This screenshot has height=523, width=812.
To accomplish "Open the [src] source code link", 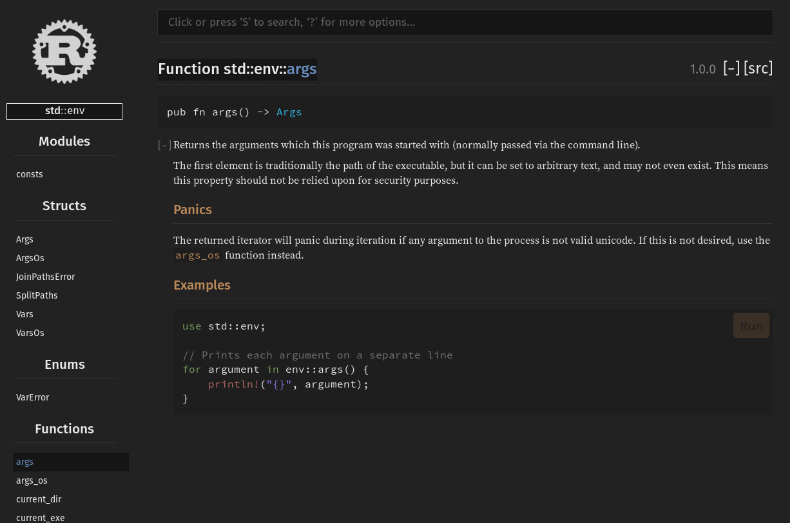I will tap(758, 68).
